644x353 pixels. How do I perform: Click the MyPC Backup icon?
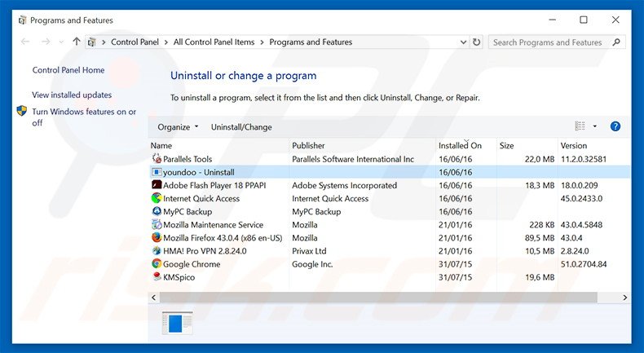[x=157, y=211]
